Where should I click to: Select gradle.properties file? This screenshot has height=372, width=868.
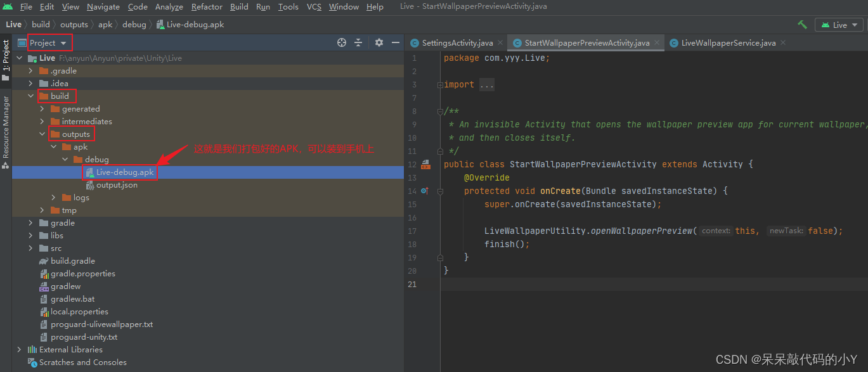(x=208, y=274)
